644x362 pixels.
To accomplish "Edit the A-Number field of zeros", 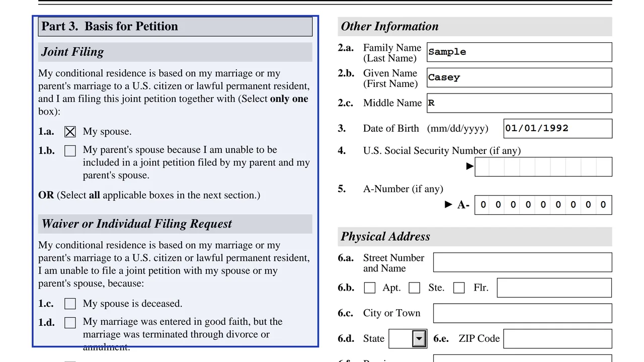I will point(543,205).
